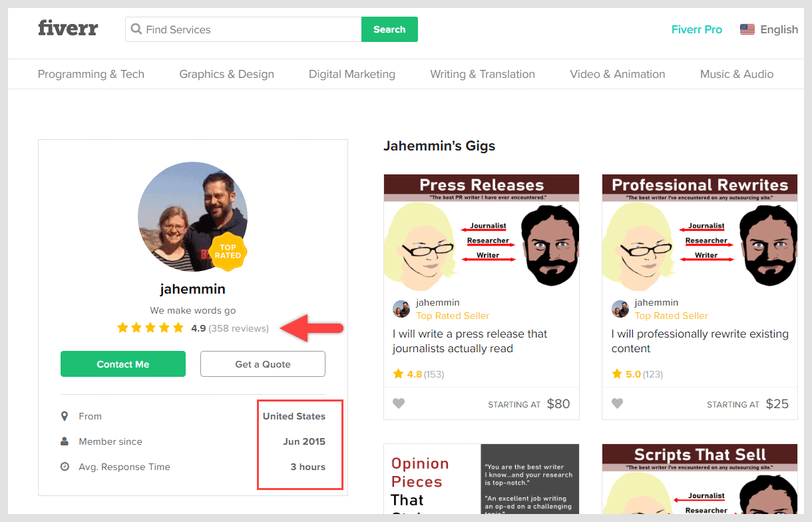Click the Top Rated badge on profile photo

[228, 251]
